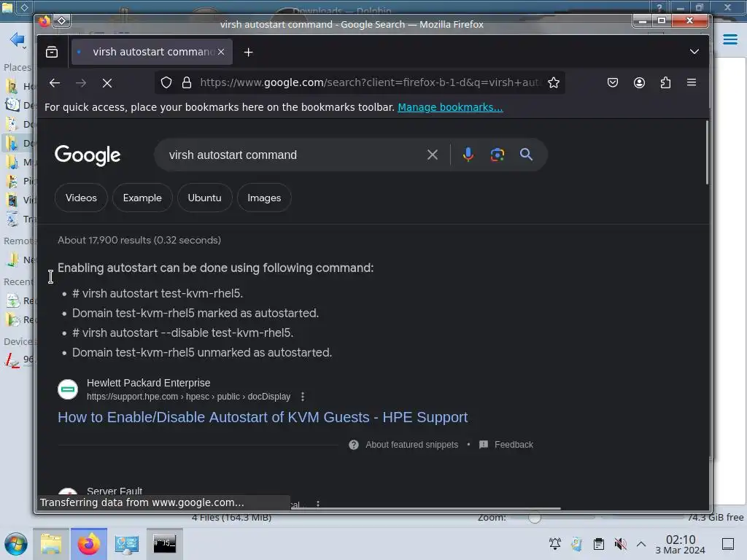The image size is (747, 560).
Task: Submit search with the magnifier icon
Action: coord(526,155)
